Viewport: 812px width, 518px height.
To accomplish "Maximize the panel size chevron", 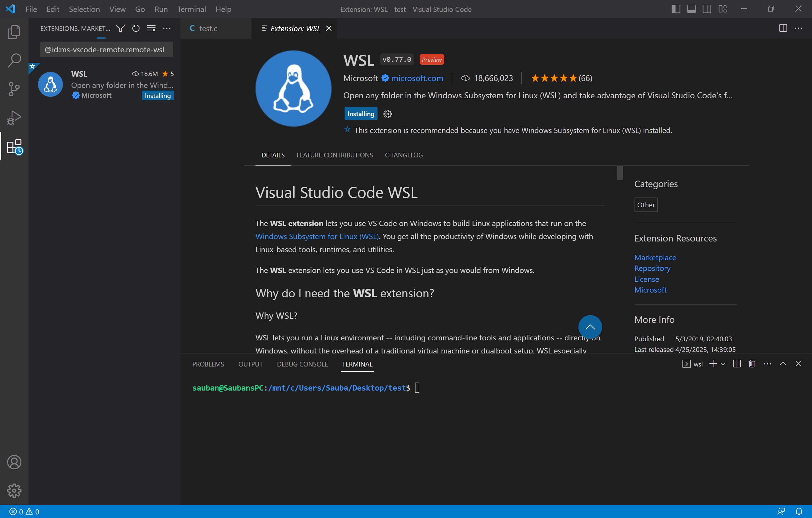I will 783,364.
